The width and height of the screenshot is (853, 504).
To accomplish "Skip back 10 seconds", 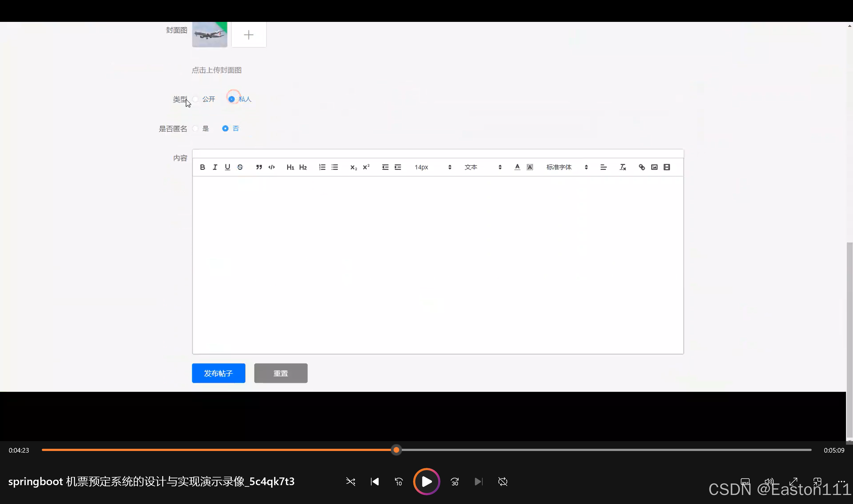I will [399, 482].
